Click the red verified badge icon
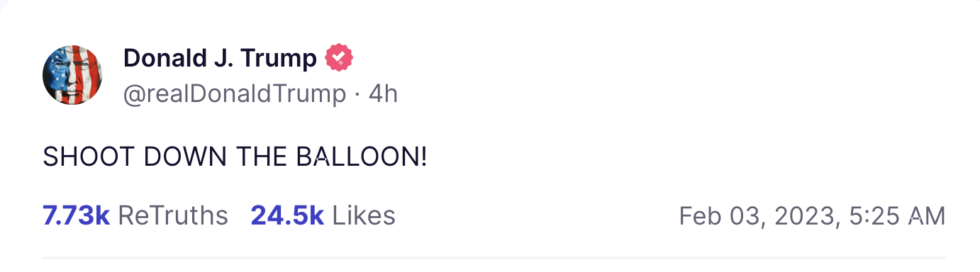980x272 pixels. 339,59
